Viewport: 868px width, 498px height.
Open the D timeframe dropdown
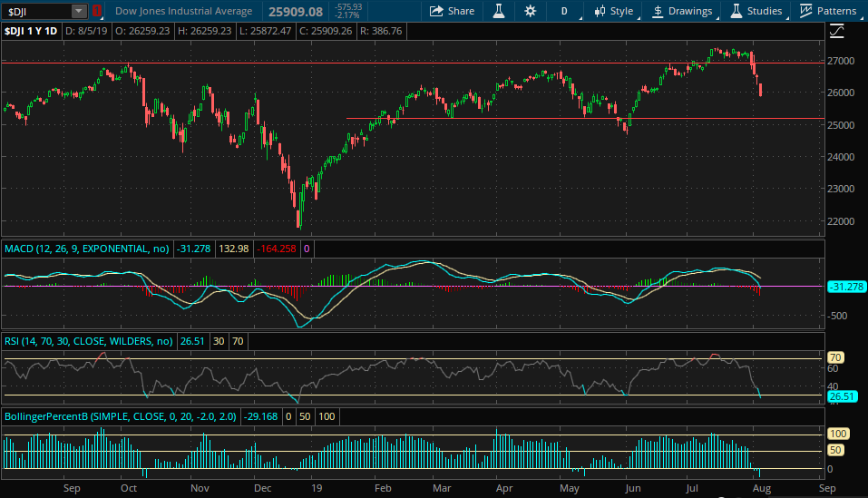point(565,11)
